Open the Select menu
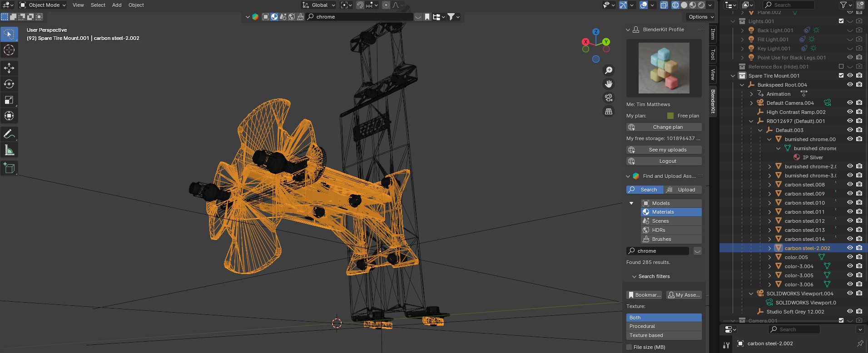Viewport: 868px width, 353px height. pyautogui.click(x=98, y=5)
